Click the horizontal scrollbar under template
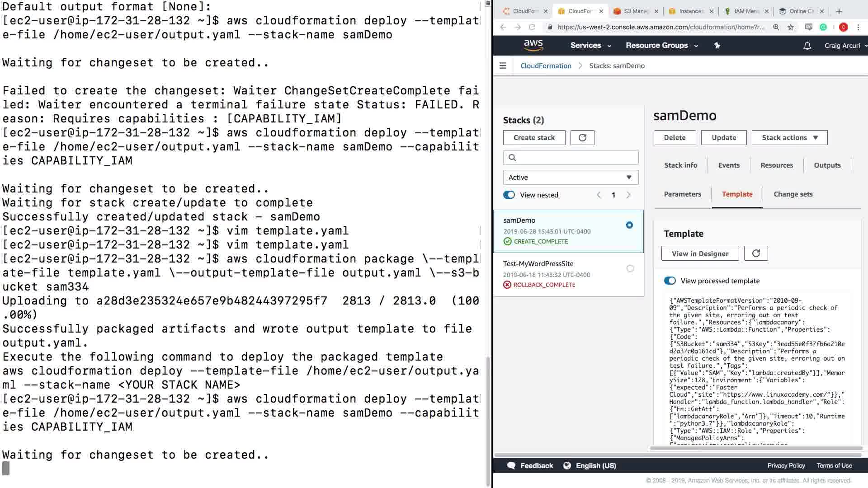 (755, 448)
